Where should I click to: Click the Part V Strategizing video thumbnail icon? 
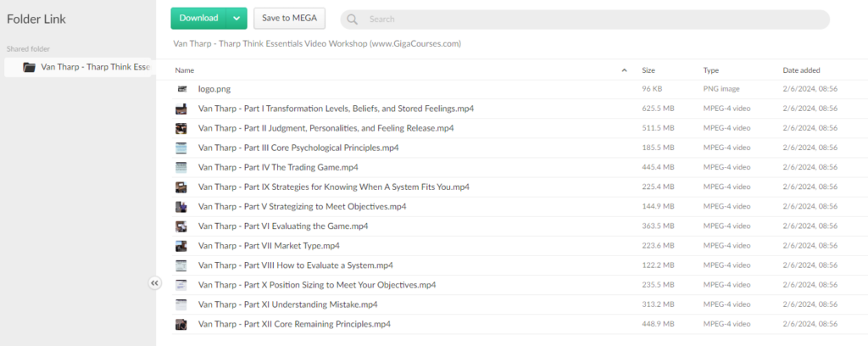[x=181, y=207]
